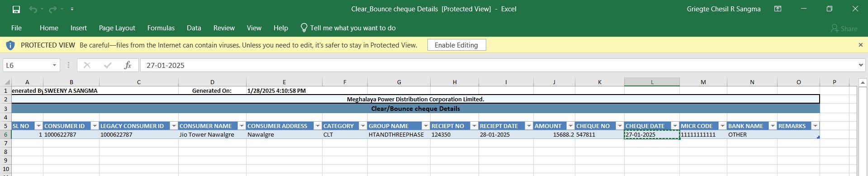The image size is (868, 176).
Task: Click the Enable Editing button
Action: point(456,45)
